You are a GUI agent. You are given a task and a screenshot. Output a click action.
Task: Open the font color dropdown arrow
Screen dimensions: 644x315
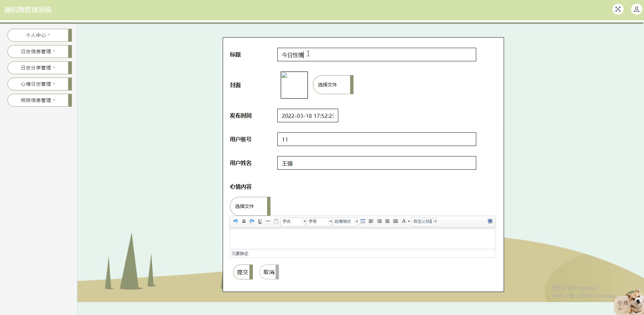click(x=409, y=222)
